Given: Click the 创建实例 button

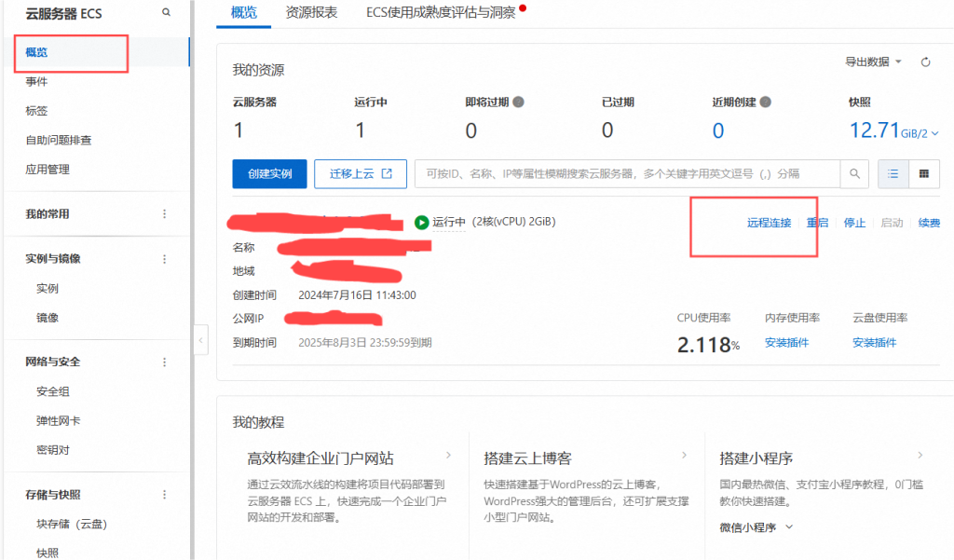Looking at the screenshot, I should (269, 173).
